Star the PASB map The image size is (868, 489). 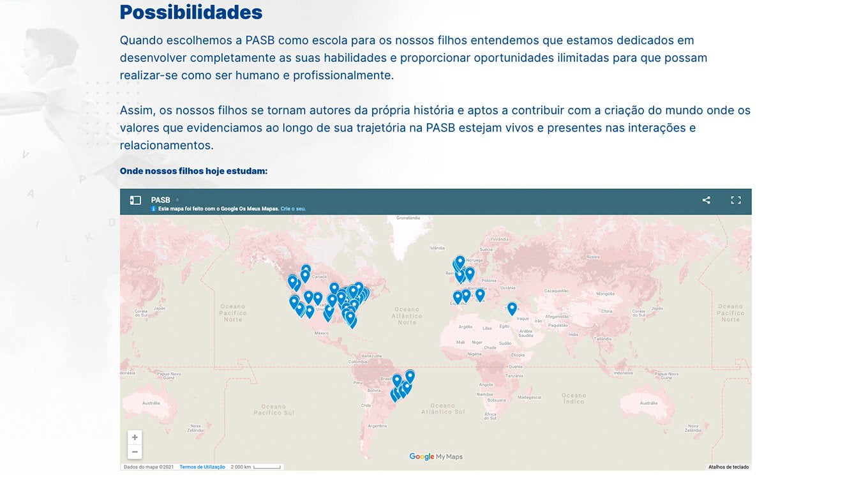point(177,200)
